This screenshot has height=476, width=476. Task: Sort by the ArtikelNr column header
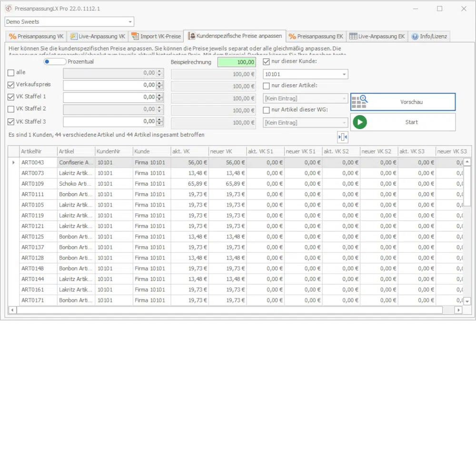[x=38, y=151]
